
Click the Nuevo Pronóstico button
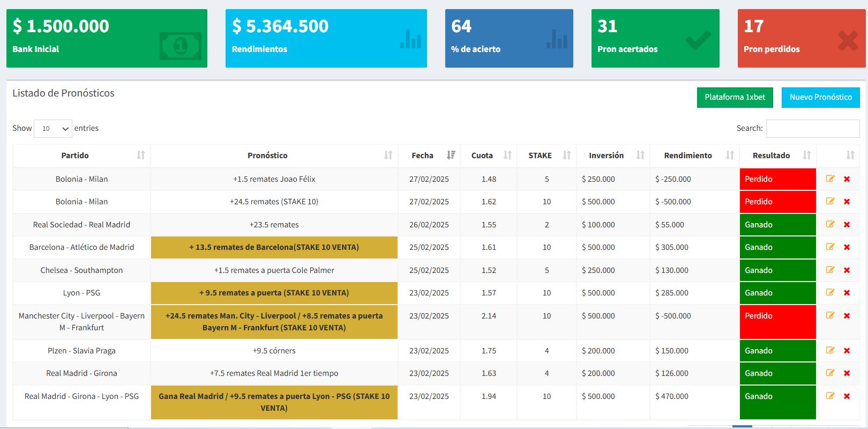(x=820, y=98)
